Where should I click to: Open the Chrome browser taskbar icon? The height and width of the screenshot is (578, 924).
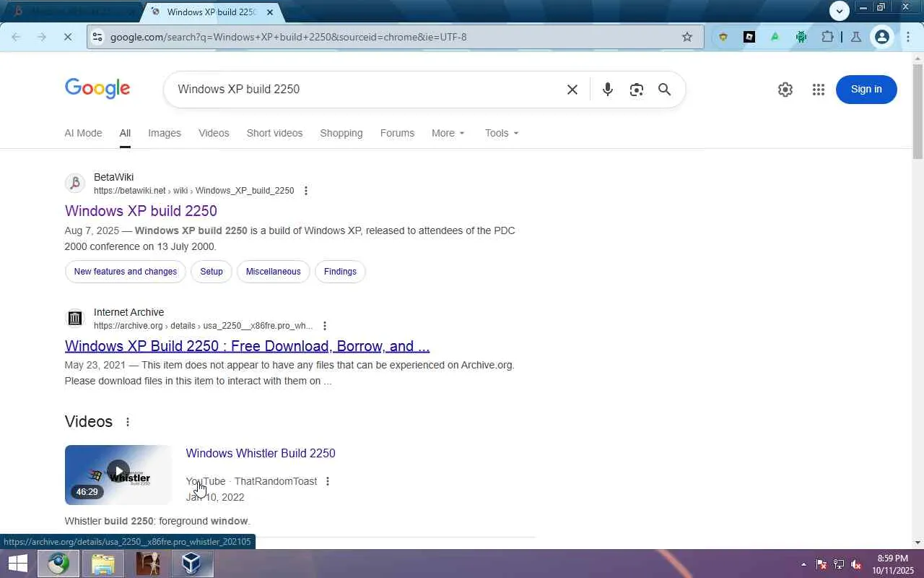click(x=58, y=564)
